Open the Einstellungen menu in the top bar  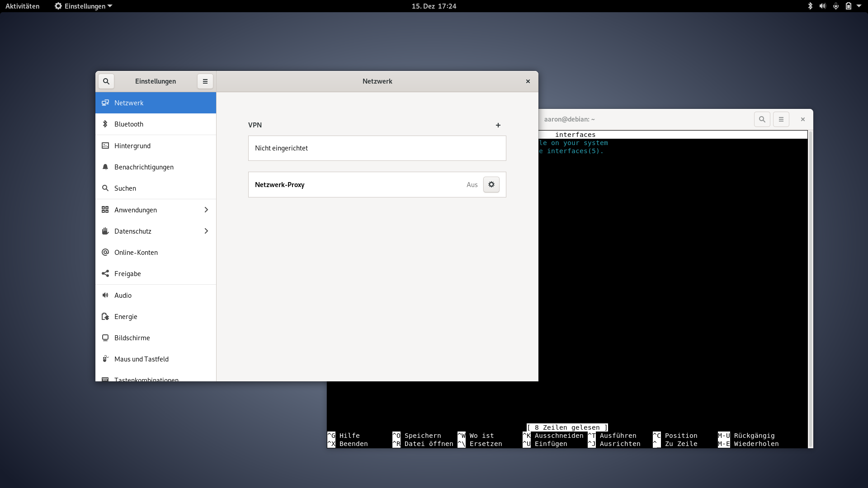83,6
